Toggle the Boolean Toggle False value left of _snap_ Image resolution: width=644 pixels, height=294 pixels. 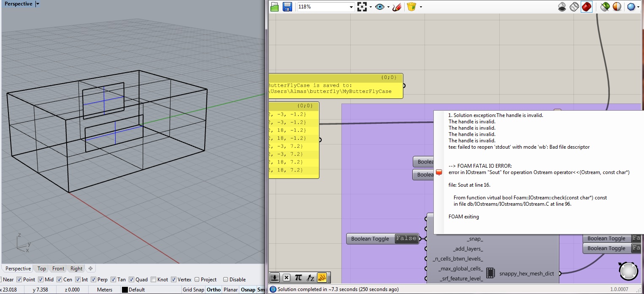pyautogui.click(x=406, y=239)
